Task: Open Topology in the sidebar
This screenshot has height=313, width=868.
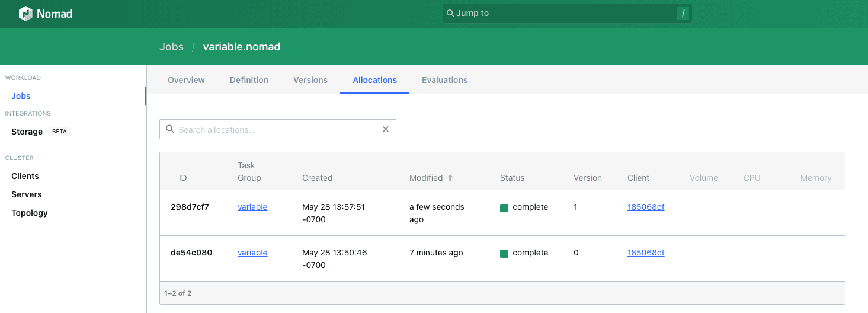Action: click(x=30, y=213)
